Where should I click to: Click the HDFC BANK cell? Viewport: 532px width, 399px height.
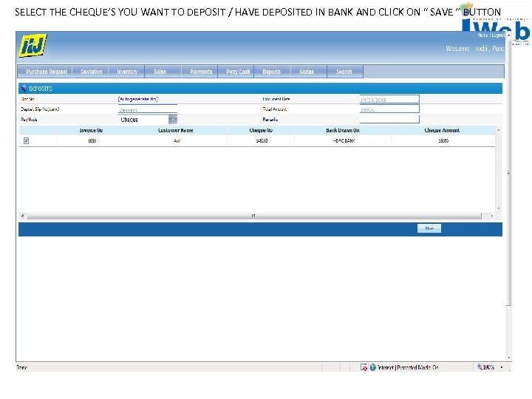(x=344, y=140)
